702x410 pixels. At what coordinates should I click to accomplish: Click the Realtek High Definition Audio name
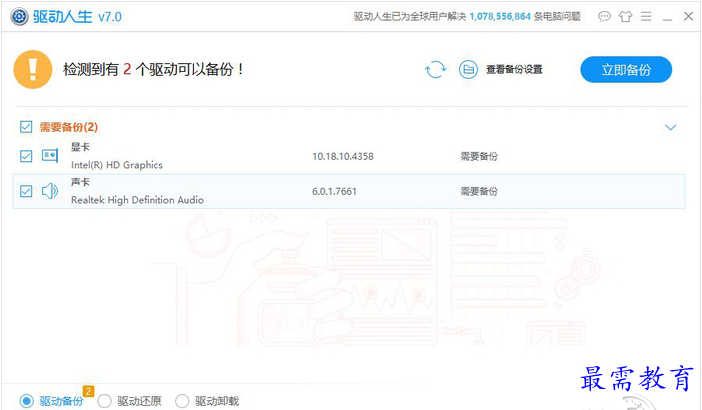click(137, 200)
